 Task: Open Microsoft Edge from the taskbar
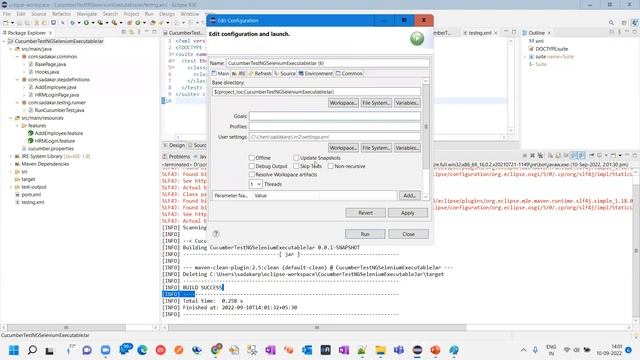142,350
